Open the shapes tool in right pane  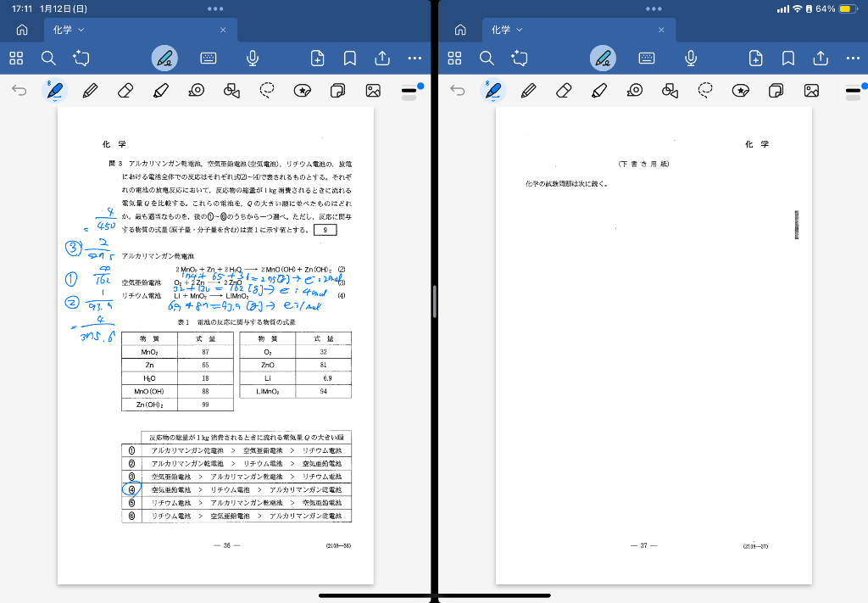[670, 90]
